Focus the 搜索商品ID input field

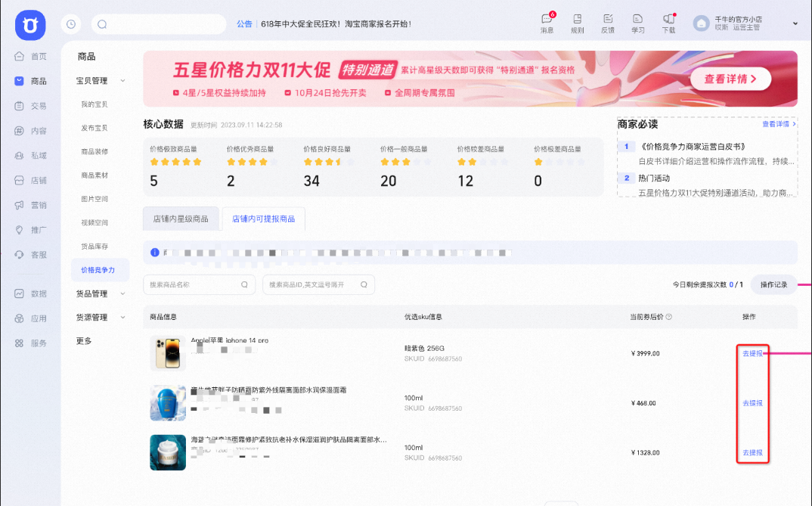(318, 284)
